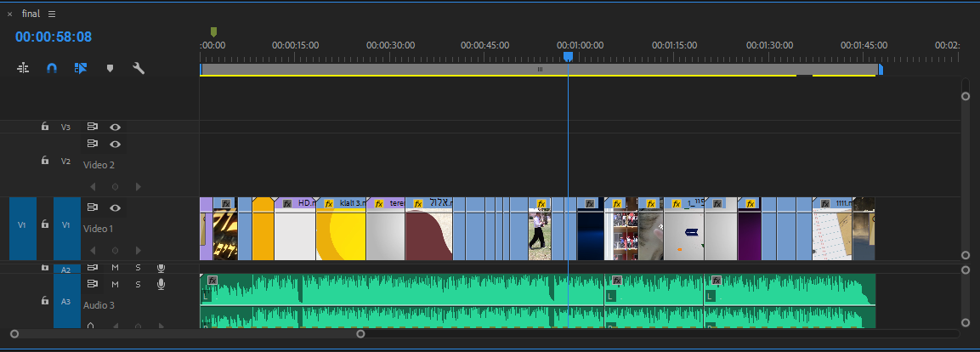Viewport: 980px width, 352px height.
Task: Select the solid orange clip
Action: point(263,229)
